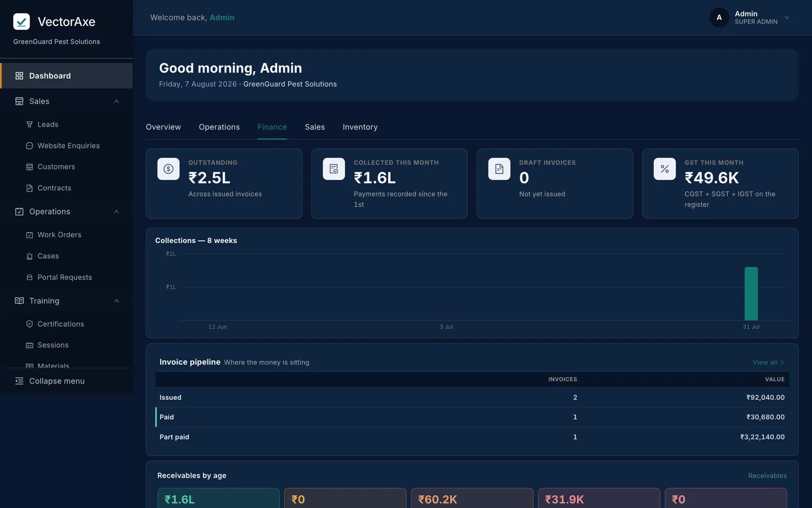The image size is (812, 508).
Task: Open the Receivables link
Action: 767,475
